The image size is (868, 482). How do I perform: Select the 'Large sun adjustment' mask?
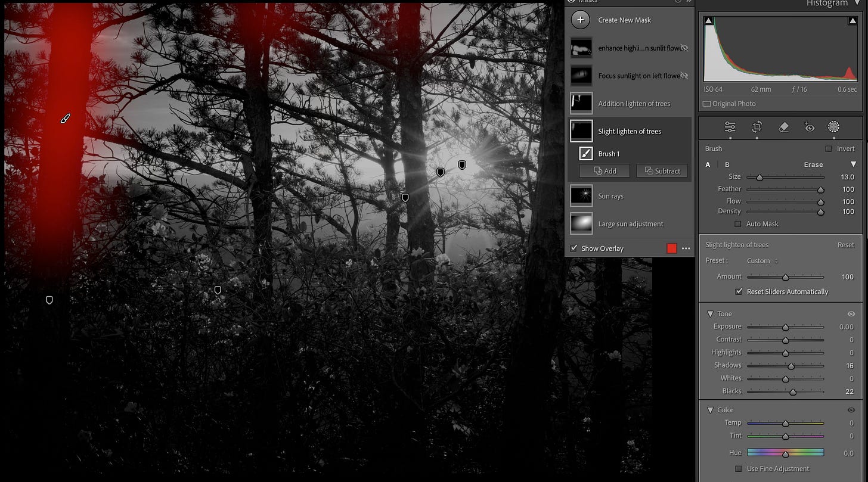coord(630,224)
